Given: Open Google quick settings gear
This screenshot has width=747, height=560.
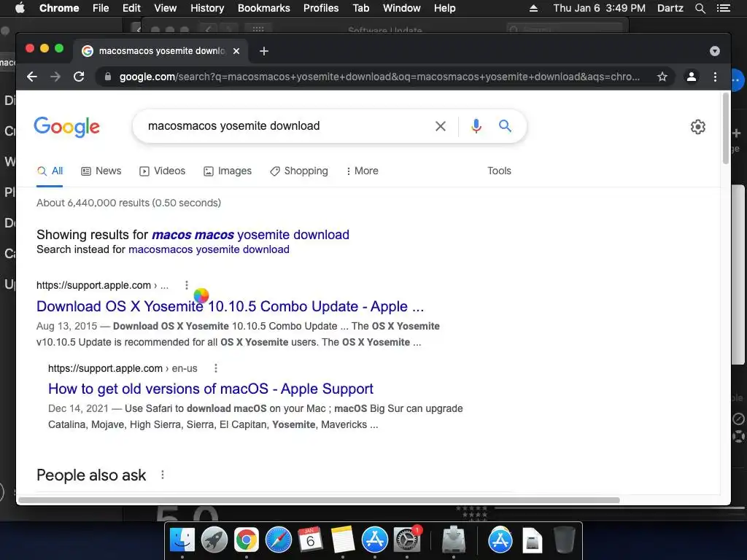Looking at the screenshot, I should tap(698, 127).
